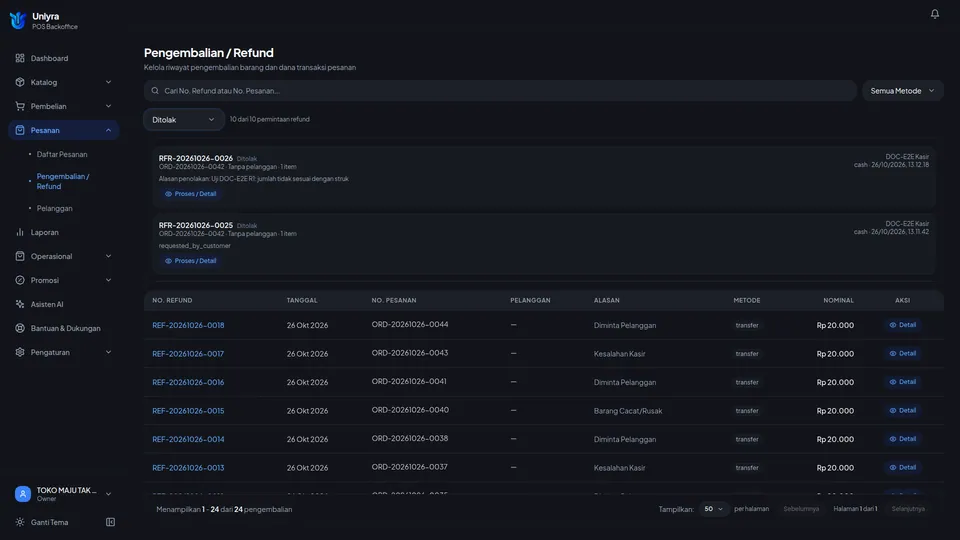Click the TANGGAL column header

[302, 300]
